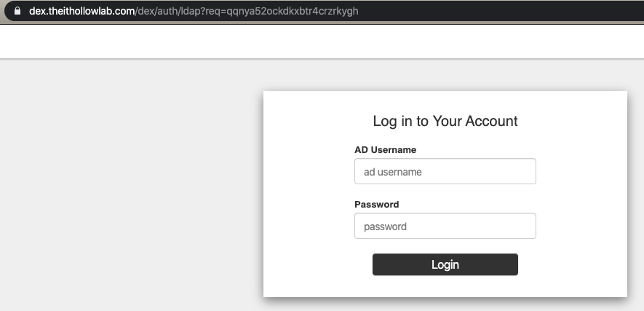Click the blank white header bar
The image size is (644, 311).
pyautogui.click(x=322, y=42)
